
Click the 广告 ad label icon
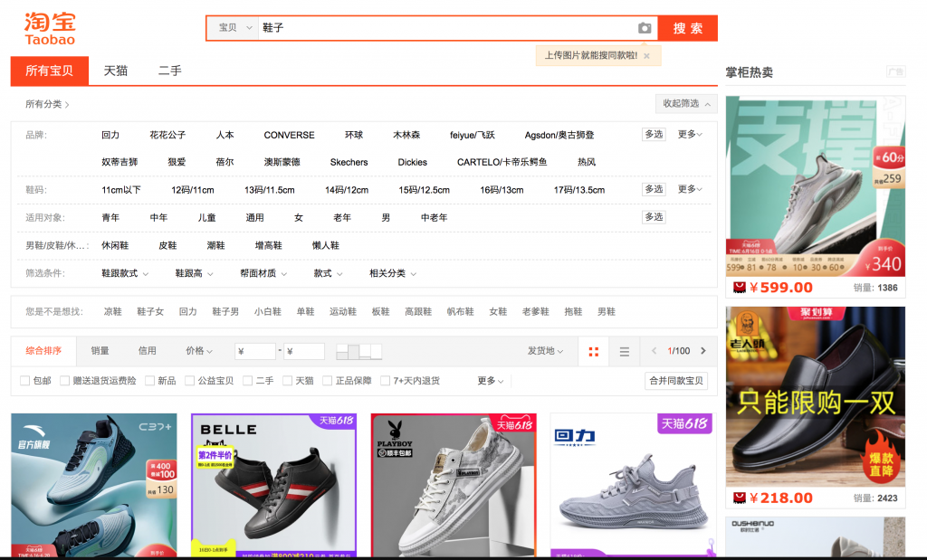point(895,72)
